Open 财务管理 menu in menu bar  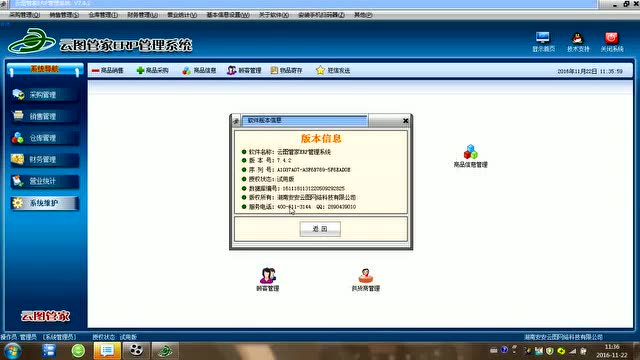pyautogui.click(x=142, y=15)
